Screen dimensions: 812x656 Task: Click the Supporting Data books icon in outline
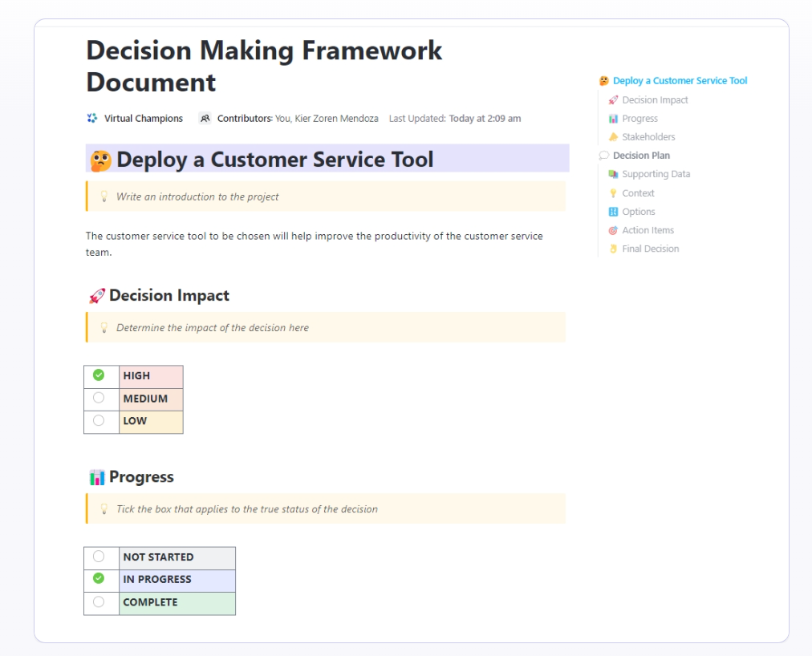(614, 174)
